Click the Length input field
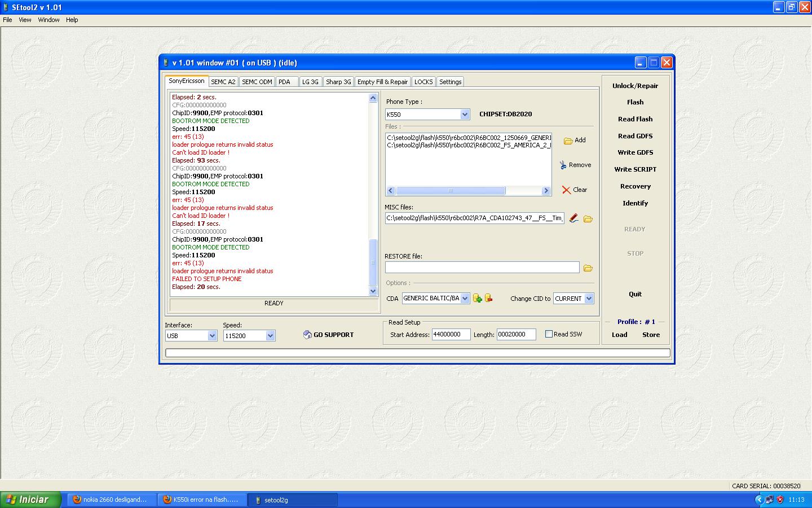812x508 pixels. point(516,335)
